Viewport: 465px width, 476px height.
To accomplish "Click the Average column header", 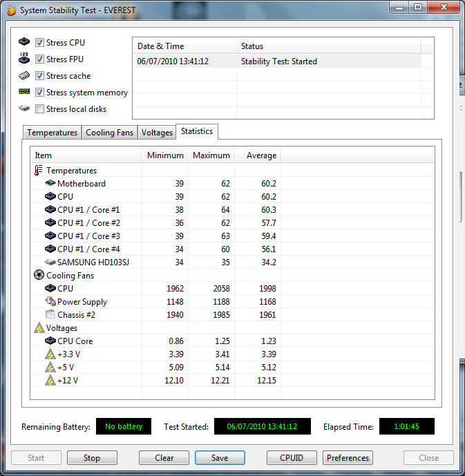I will point(260,155).
